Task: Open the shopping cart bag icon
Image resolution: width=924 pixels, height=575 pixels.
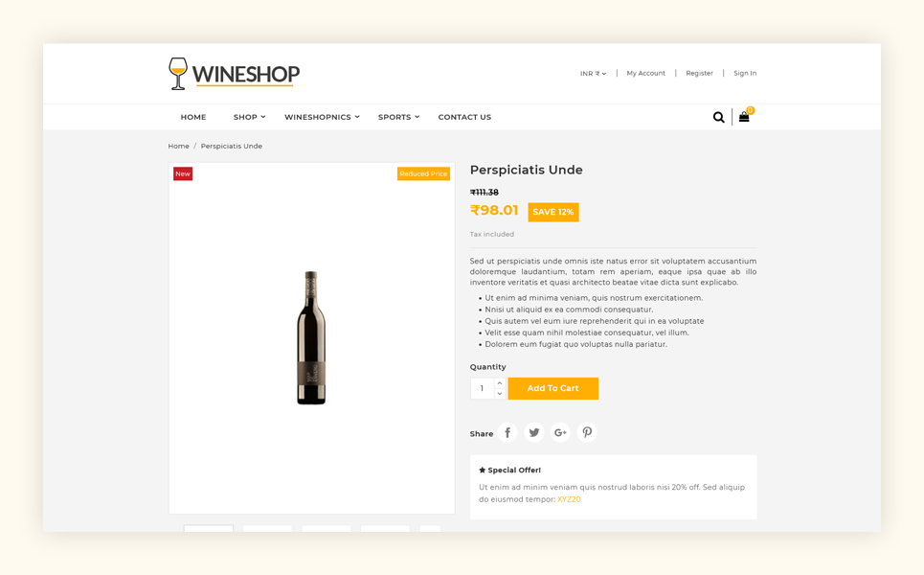Action: click(744, 117)
